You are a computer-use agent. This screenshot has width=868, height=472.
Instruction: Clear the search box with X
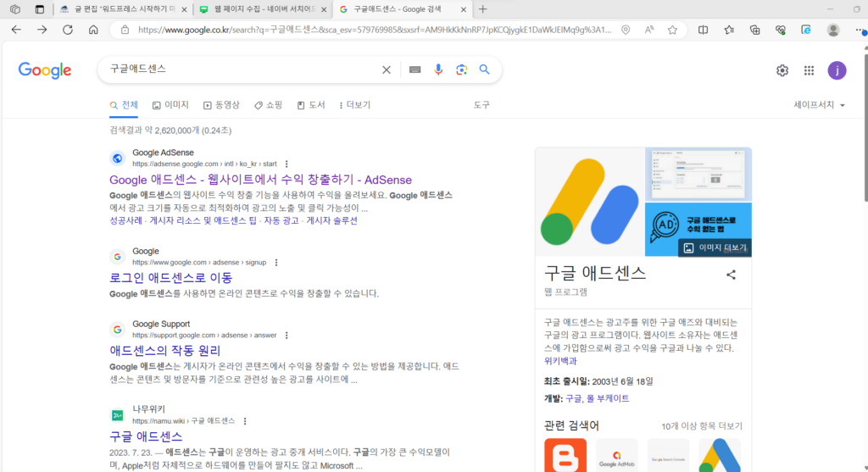pos(387,69)
